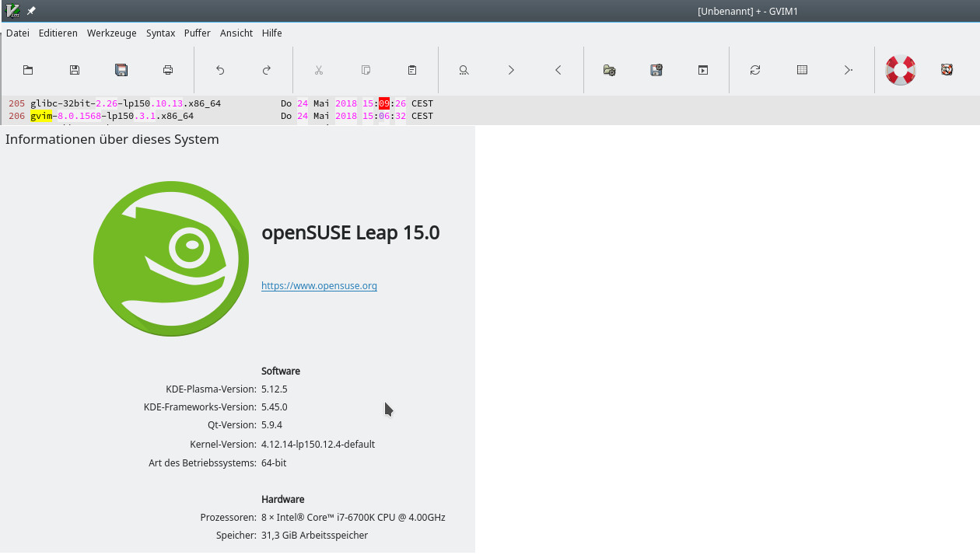980x555 pixels.
Task: Save the current buffer
Action: click(x=74, y=69)
